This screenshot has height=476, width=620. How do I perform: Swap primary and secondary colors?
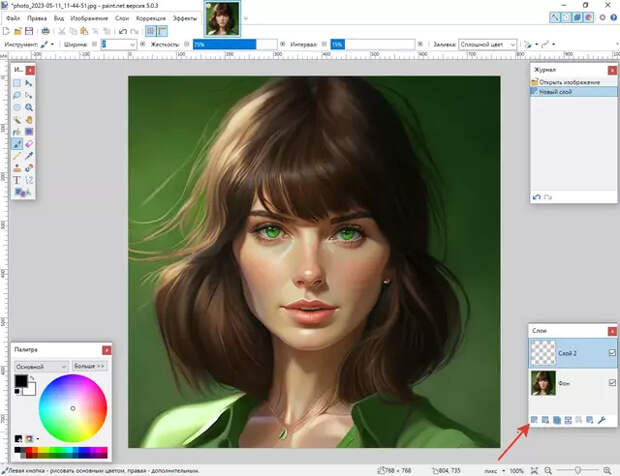pos(32,378)
